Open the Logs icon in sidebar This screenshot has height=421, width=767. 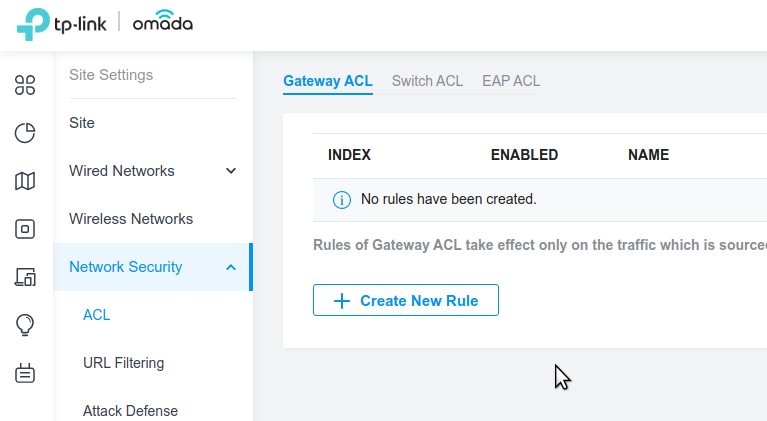25,373
